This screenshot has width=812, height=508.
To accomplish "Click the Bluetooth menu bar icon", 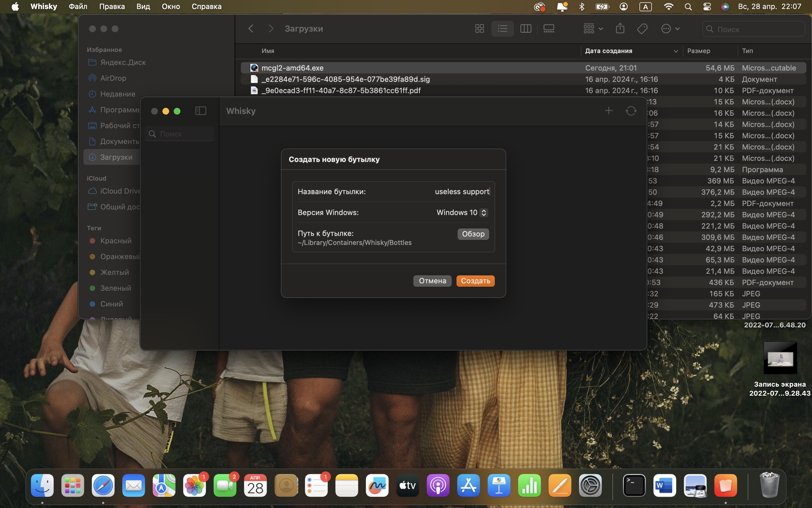I will click(x=582, y=7).
